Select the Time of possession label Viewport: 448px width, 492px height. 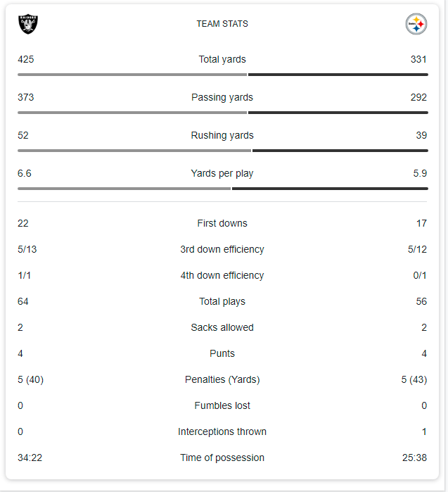pos(222,458)
